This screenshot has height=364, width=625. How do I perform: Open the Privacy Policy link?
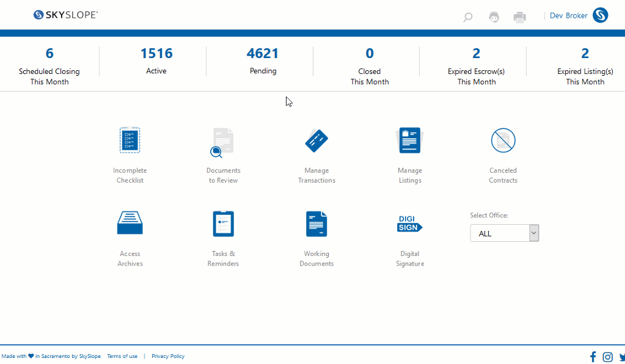pyautogui.click(x=168, y=356)
